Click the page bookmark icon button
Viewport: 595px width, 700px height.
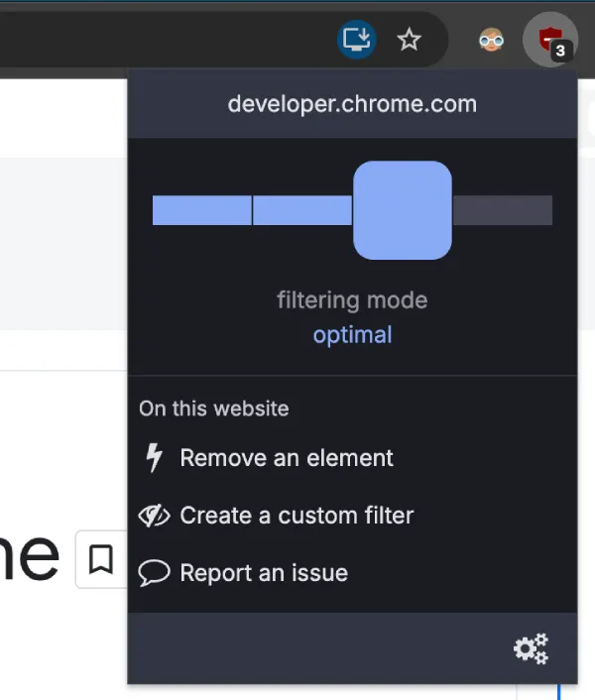(101, 559)
